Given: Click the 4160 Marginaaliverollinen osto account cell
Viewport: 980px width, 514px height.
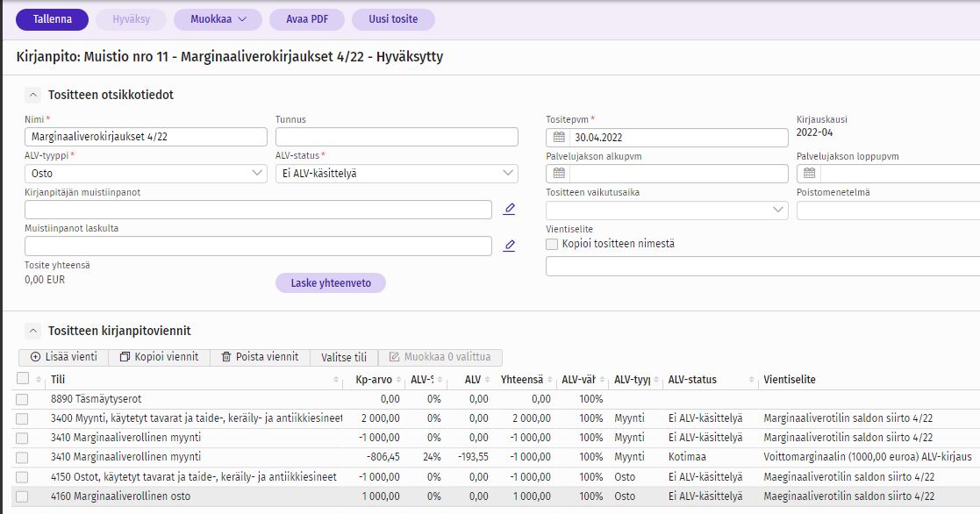Looking at the screenshot, I should 120,496.
